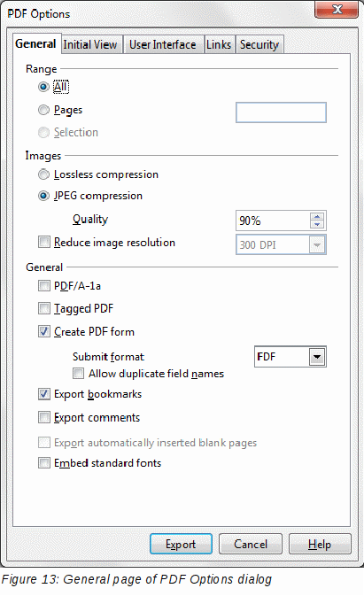Screen dimensions: 364x596
Task: Switch to the Initial View tab
Action: [91, 44]
